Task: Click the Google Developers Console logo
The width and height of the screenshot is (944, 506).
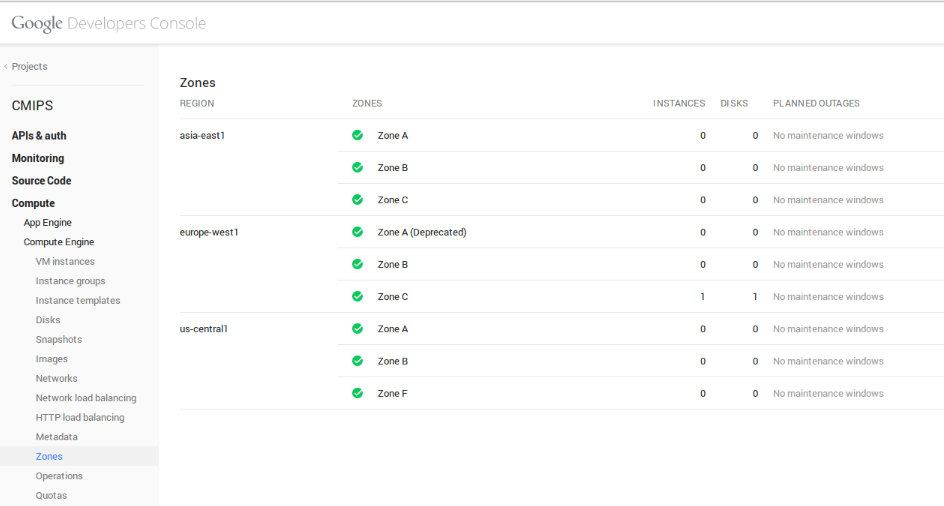Action: (x=109, y=23)
